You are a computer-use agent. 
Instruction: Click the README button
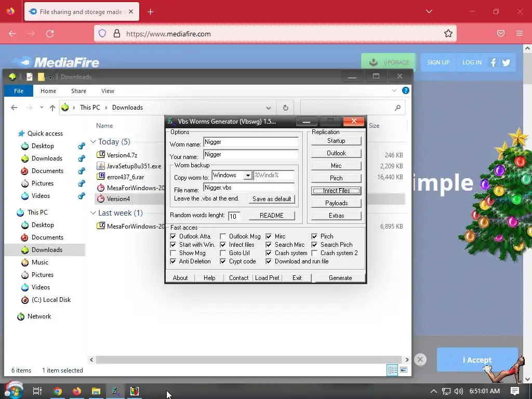point(271,216)
